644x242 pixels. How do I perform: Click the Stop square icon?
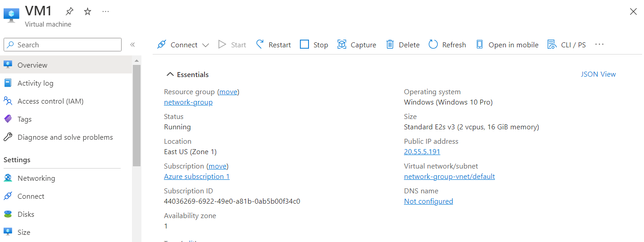click(x=304, y=44)
